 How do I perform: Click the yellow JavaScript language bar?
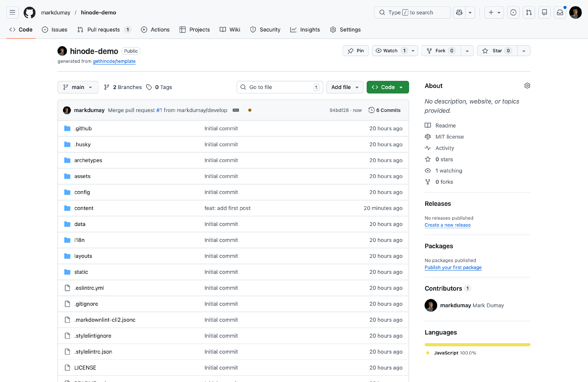coord(477,345)
